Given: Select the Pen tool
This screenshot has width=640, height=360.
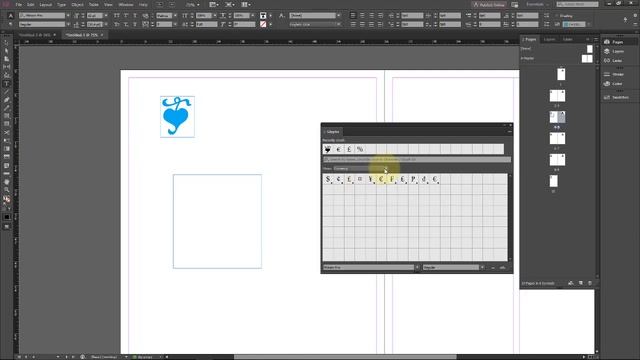Looking at the screenshot, I should (x=7, y=100).
